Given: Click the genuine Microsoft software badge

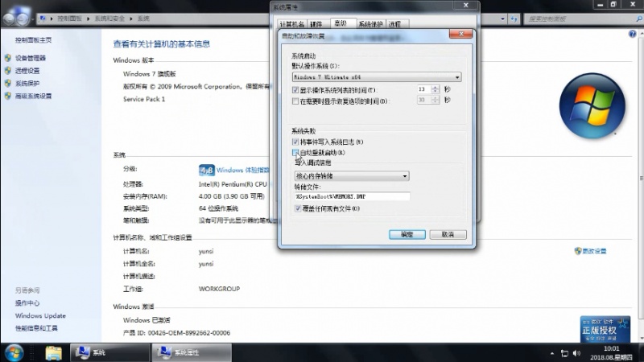Looking at the screenshot, I should [x=605, y=329].
